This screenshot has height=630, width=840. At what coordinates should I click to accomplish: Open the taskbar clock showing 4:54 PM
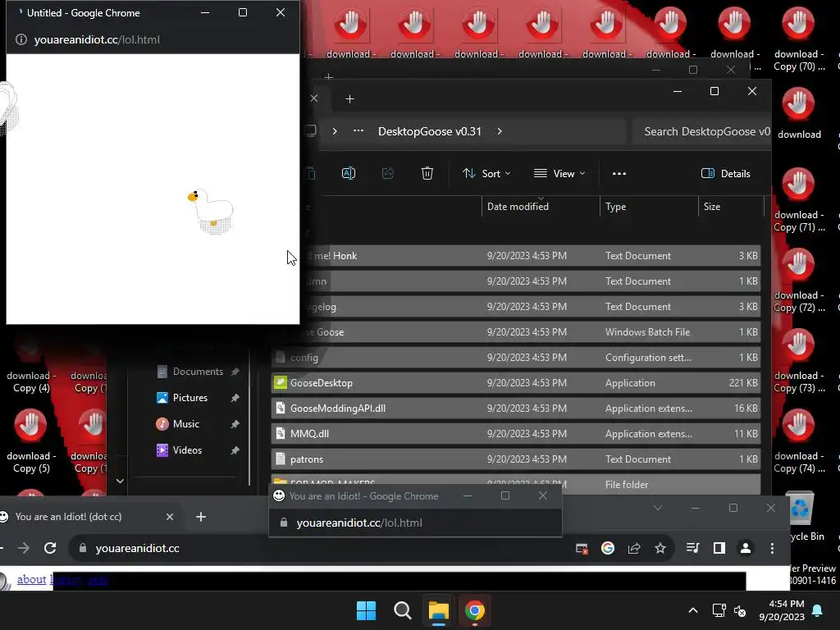(x=782, y=610)
